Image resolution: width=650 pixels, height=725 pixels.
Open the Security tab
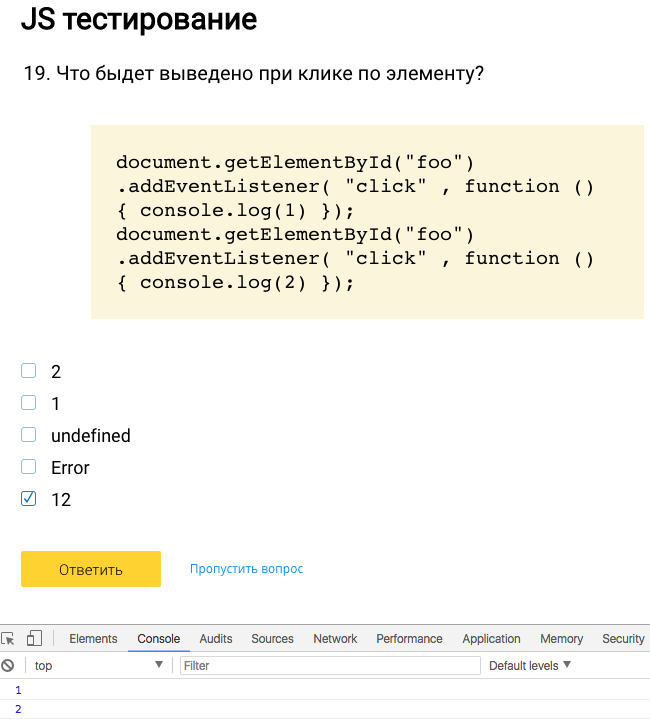[x=623, y=639]
